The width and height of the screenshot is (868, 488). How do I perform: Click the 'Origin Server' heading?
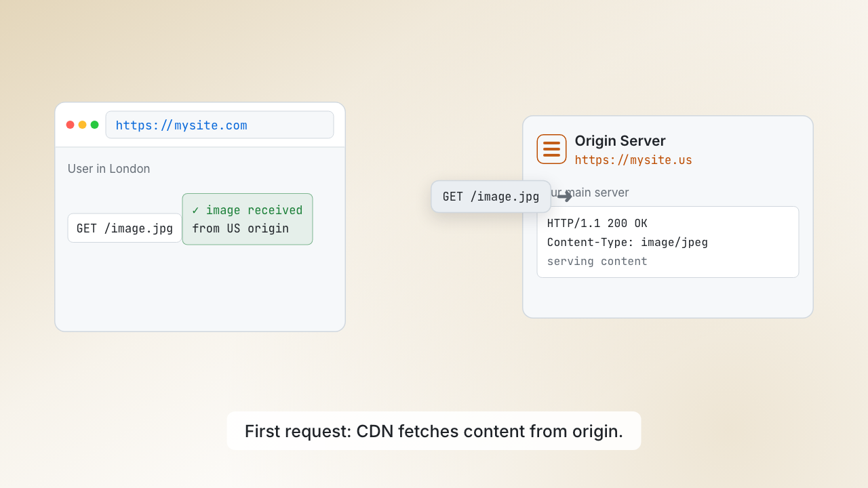coord(620,141)
